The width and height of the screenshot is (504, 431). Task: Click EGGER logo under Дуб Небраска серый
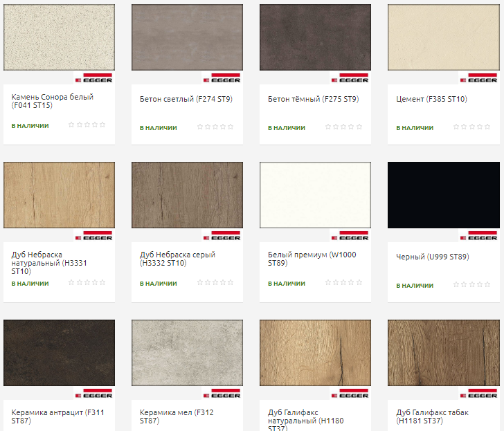pyautogui.click(x=223, y=236)
